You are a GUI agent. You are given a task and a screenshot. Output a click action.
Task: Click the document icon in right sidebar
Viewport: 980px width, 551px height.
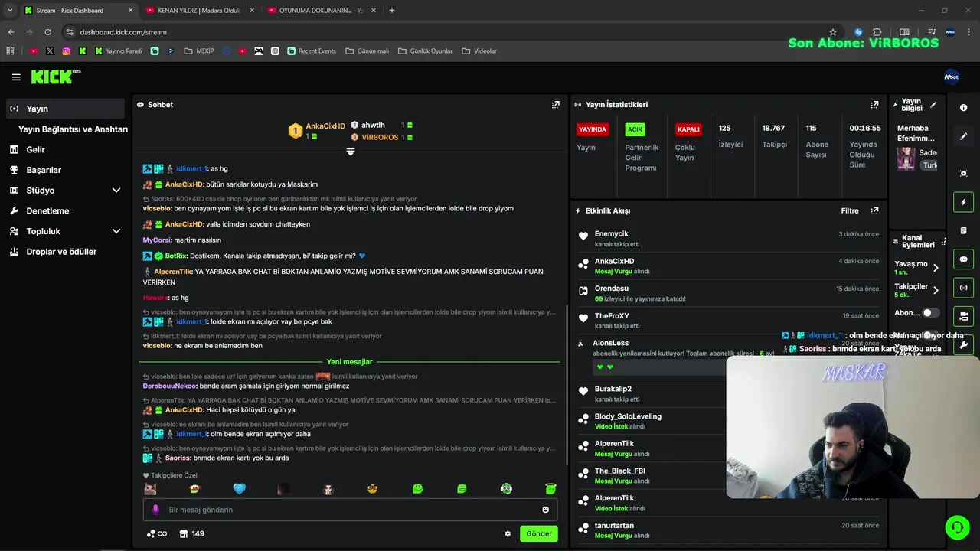[963, 230]
